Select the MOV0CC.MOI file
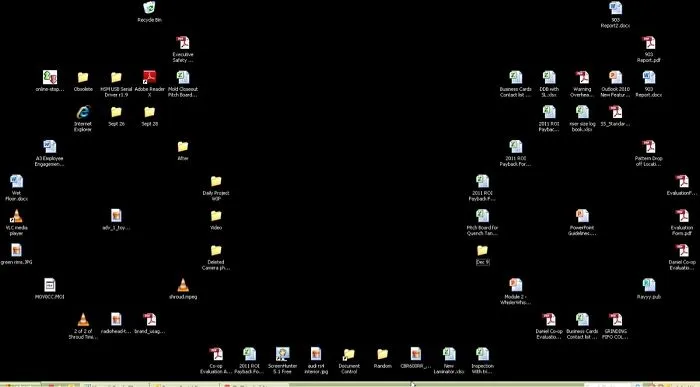This screenshot has height=387, width=700. [x=50, y=285]
